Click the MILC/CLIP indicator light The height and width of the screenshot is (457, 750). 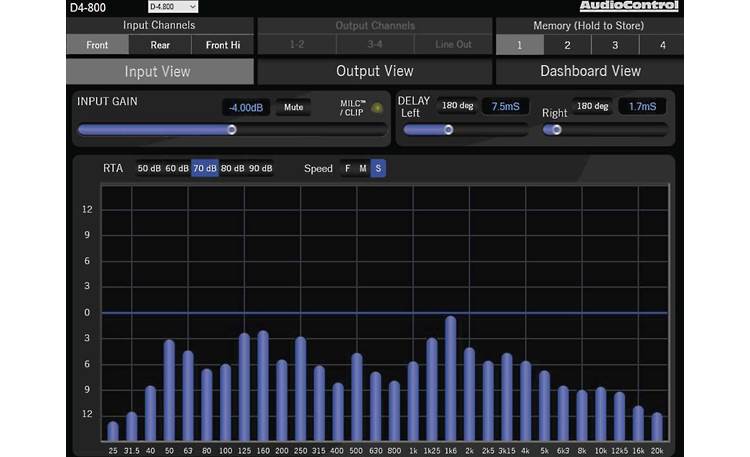(376, 108)
